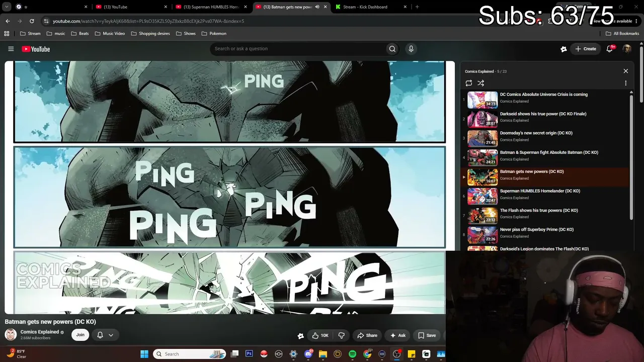This screenshot has width=644, height=362.
Task: Switch to Superman HUMBLES Homelander tab
Action: (211, 7)
